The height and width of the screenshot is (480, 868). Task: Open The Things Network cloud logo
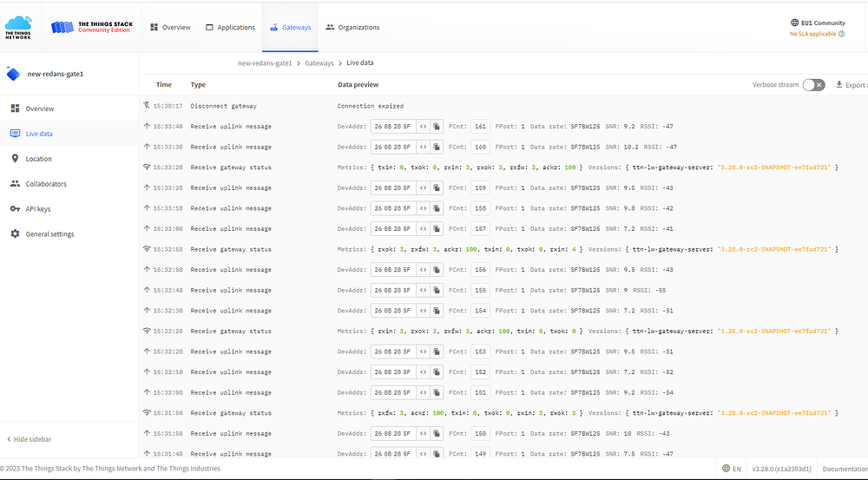pyautogui.click(x=18, y=27)
